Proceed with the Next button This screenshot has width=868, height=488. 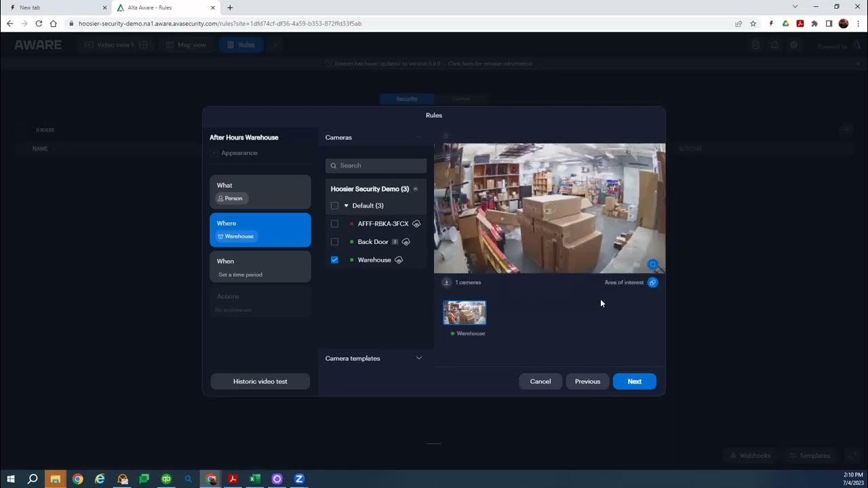pos(634,382)
